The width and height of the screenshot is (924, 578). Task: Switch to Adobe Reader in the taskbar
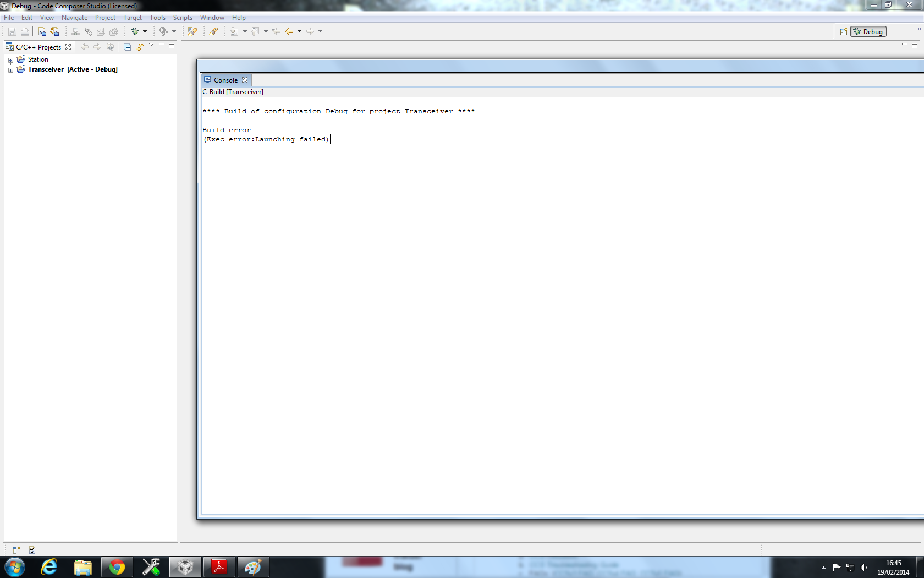tap(219, 567)
